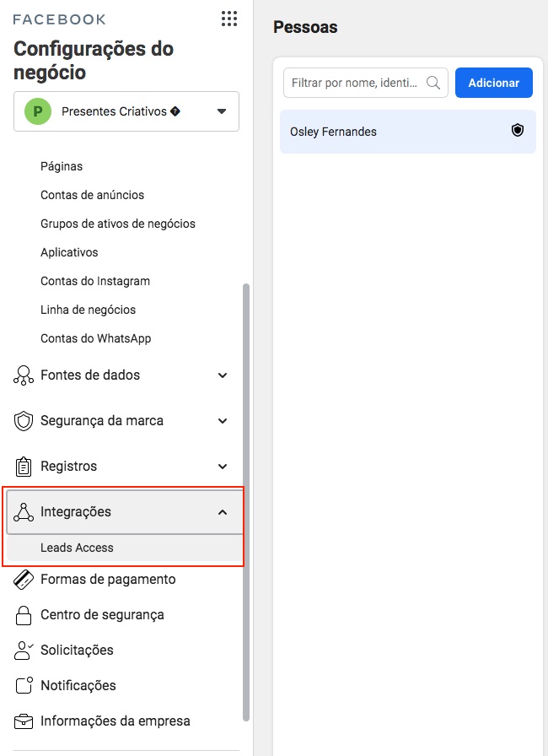Select Contas do WhatsApp in sidebar
Viewport: 548px width, 756px height.
(x=96, y=338)
